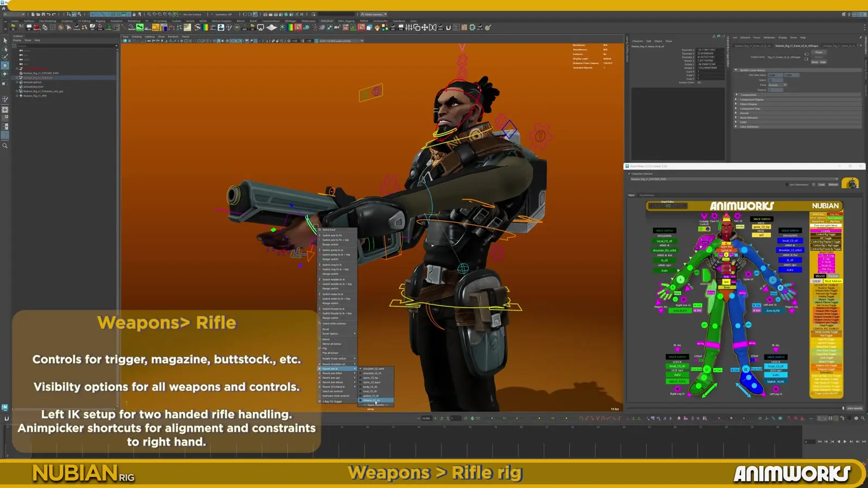Click the New Scene icon
Screen dimensions: 868x488
[33, 15]
